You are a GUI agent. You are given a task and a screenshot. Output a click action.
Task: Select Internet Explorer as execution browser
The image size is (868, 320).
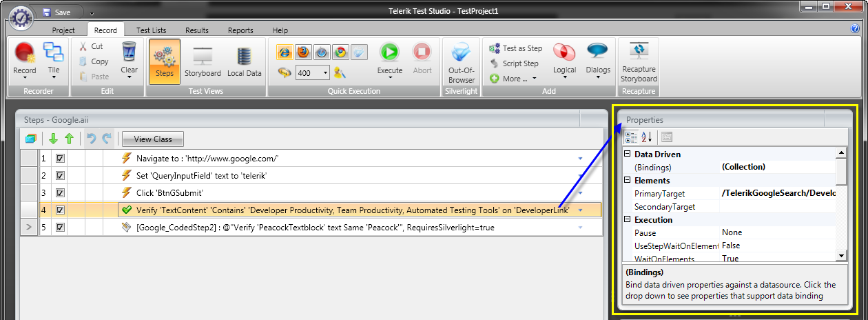coord(285,52)
